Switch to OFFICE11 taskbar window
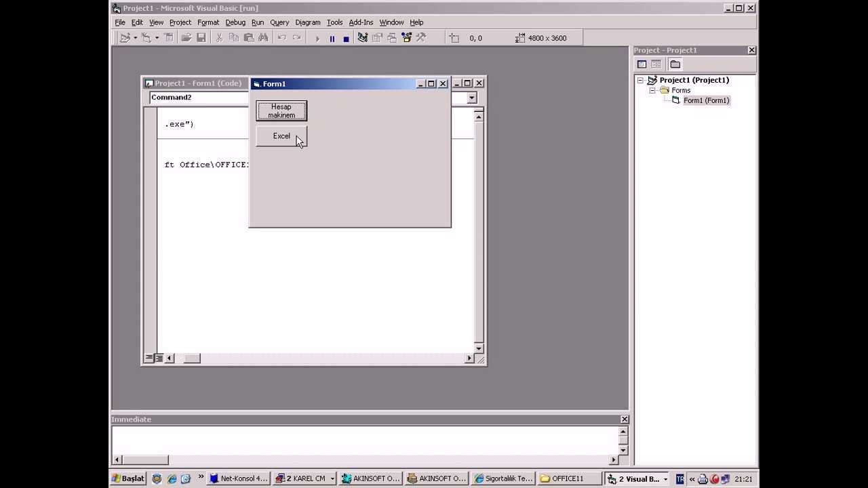Screen dimensions: 868x488 [x=568, y=479]
